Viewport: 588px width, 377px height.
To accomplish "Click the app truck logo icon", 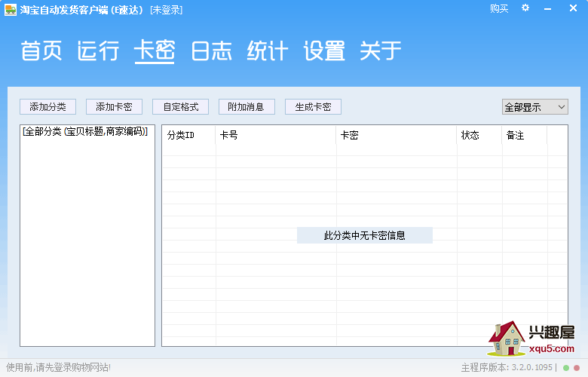I will click(x=11, y=10).
